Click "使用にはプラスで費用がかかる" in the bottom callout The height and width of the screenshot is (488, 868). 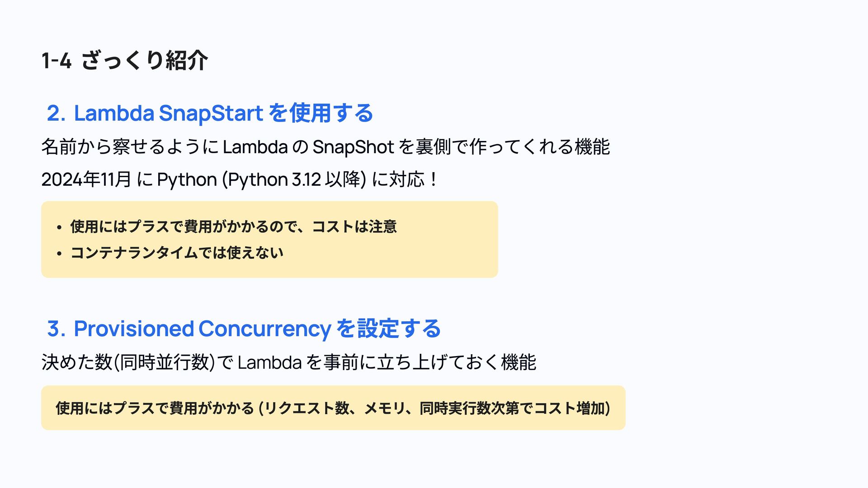155,408
